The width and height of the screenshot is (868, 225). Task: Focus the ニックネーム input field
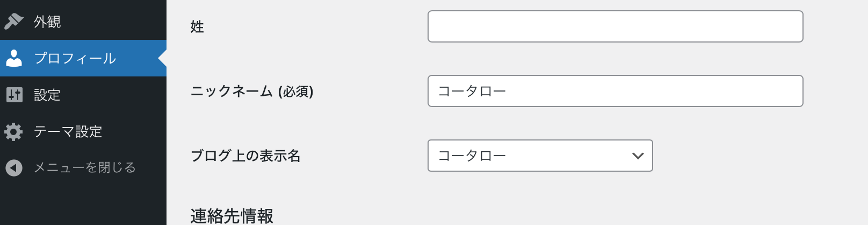pyautogui.click(x=615, y=91)
